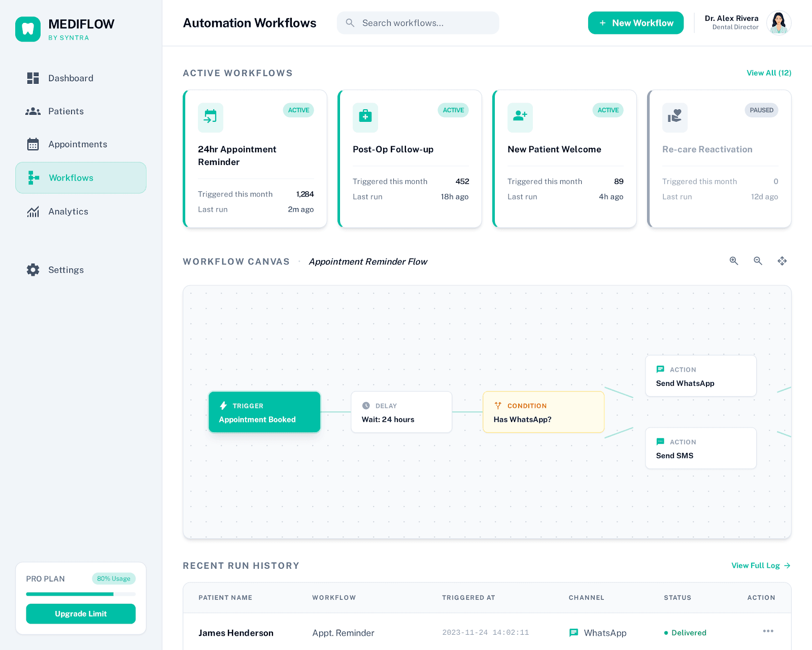
Task: Click the 24hr Appointment Reminder calendar icon
Action: [211, 117]
